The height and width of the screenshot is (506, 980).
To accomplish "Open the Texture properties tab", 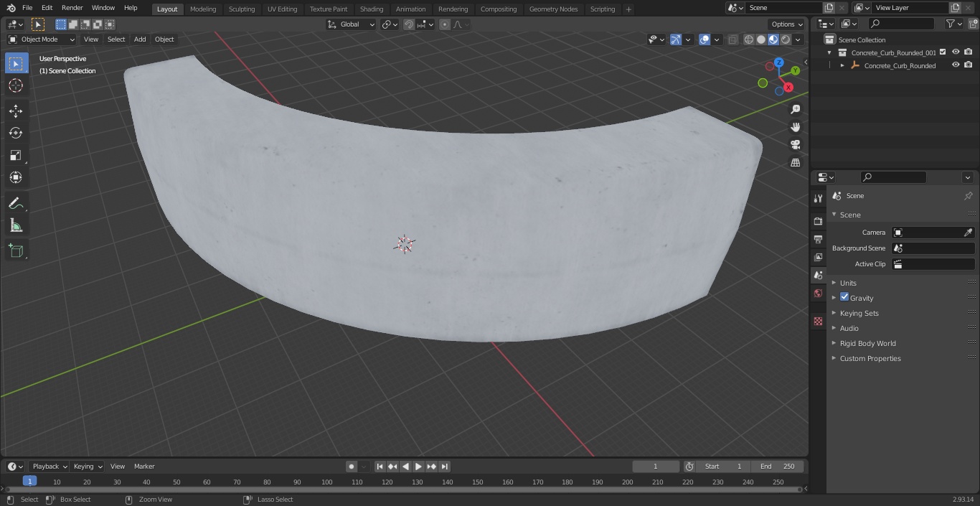I will (818, 322).
